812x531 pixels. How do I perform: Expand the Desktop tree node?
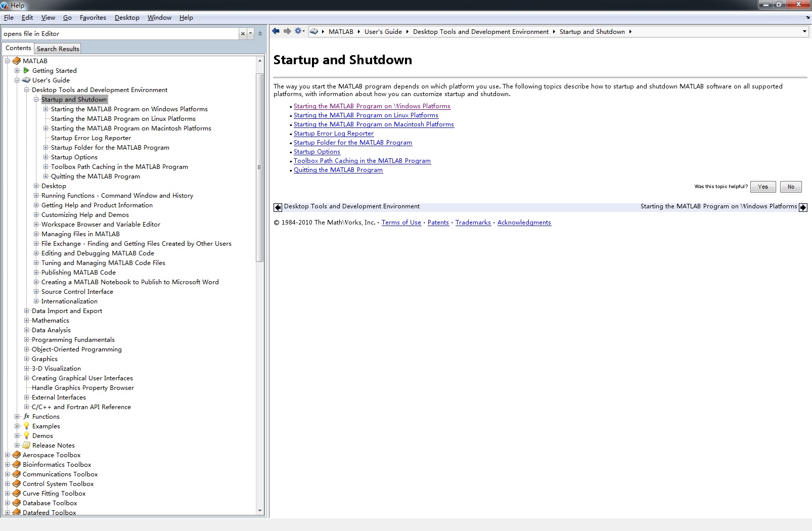(x=36, y=186)
